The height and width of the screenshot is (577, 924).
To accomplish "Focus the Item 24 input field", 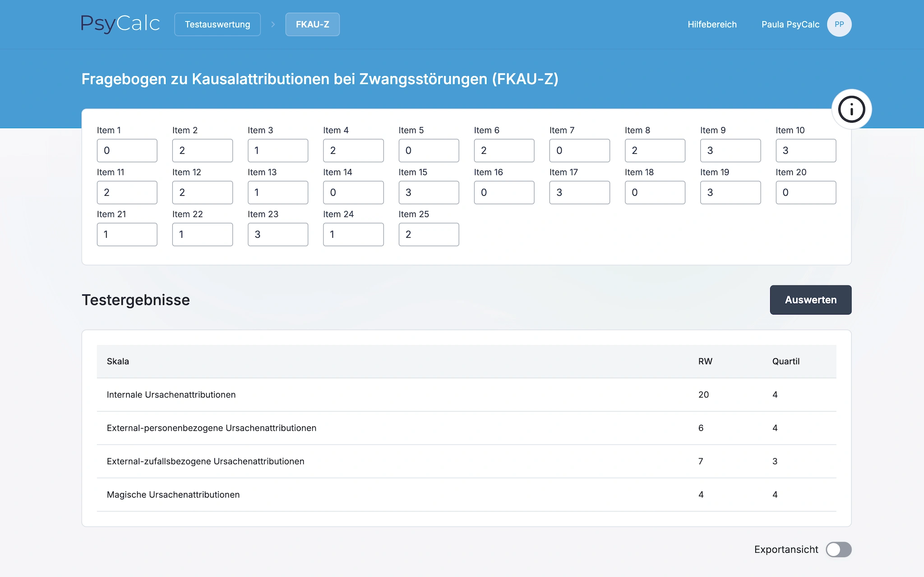I will [x=353, y=235].
